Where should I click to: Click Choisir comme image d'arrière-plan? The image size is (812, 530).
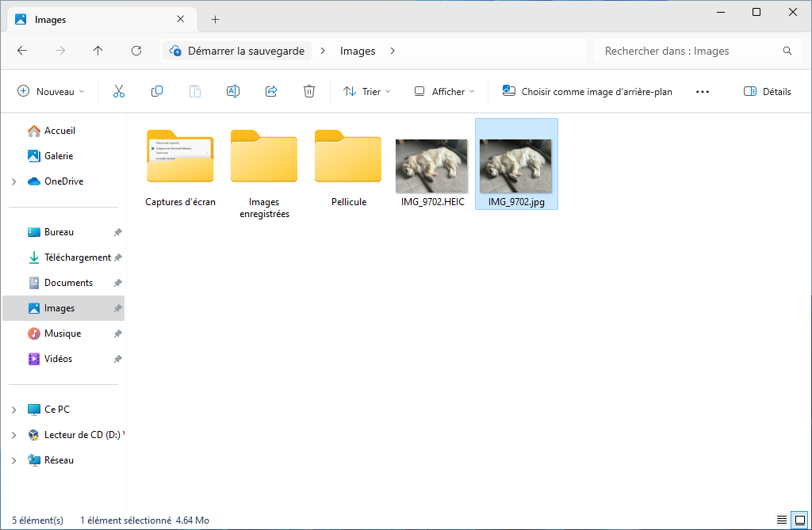tap(588, 92)
